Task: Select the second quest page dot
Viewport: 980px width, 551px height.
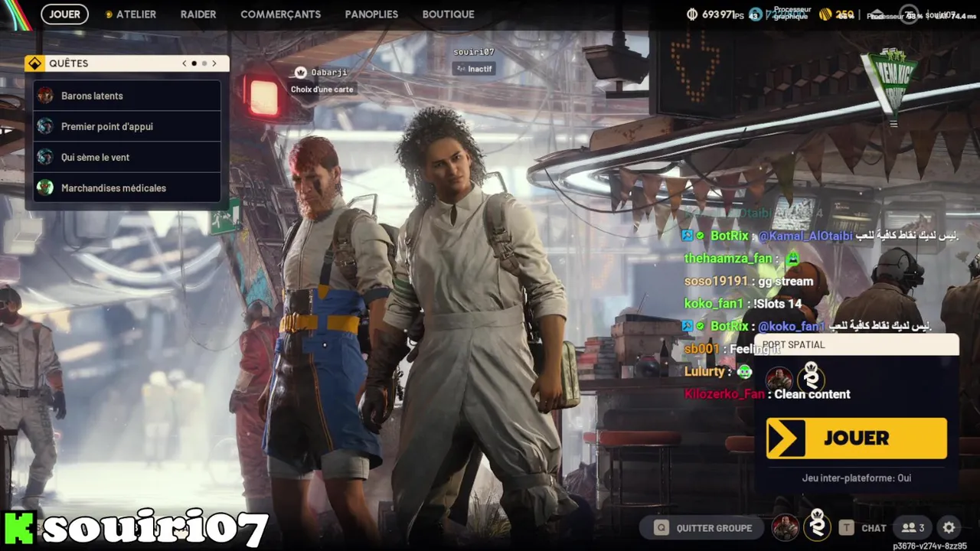Action: [204, 64]
